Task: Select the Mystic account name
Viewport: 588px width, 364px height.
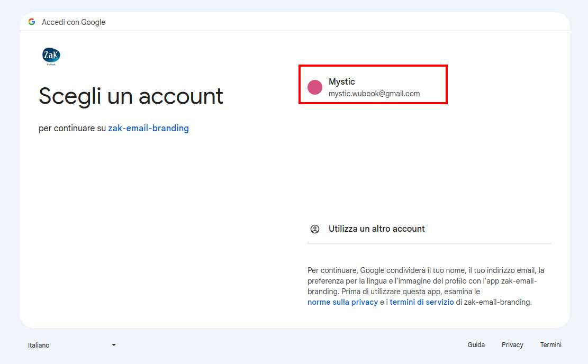Action: [x=342, y=81]
